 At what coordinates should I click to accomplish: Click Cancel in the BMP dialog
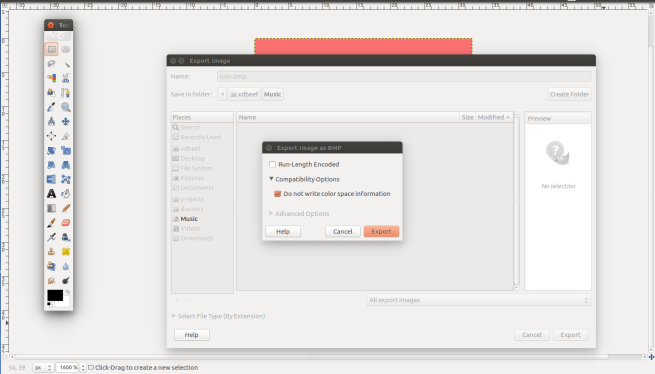pos(343,232)
